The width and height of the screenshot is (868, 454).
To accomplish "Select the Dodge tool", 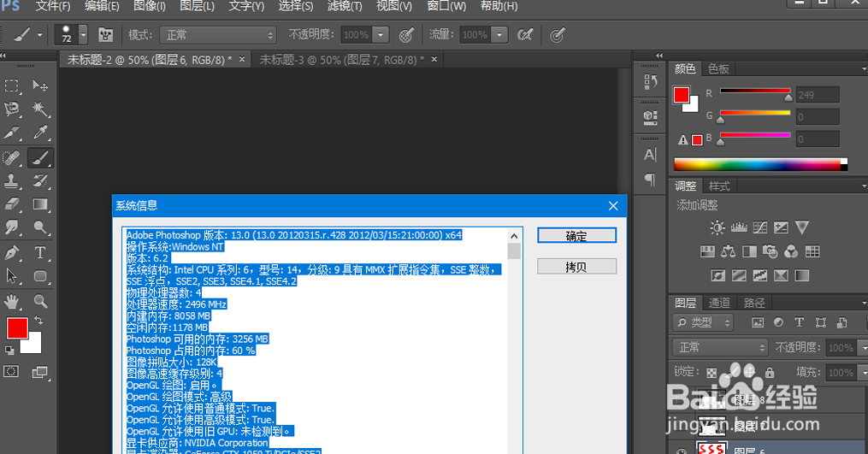I will tap(40, 227).
